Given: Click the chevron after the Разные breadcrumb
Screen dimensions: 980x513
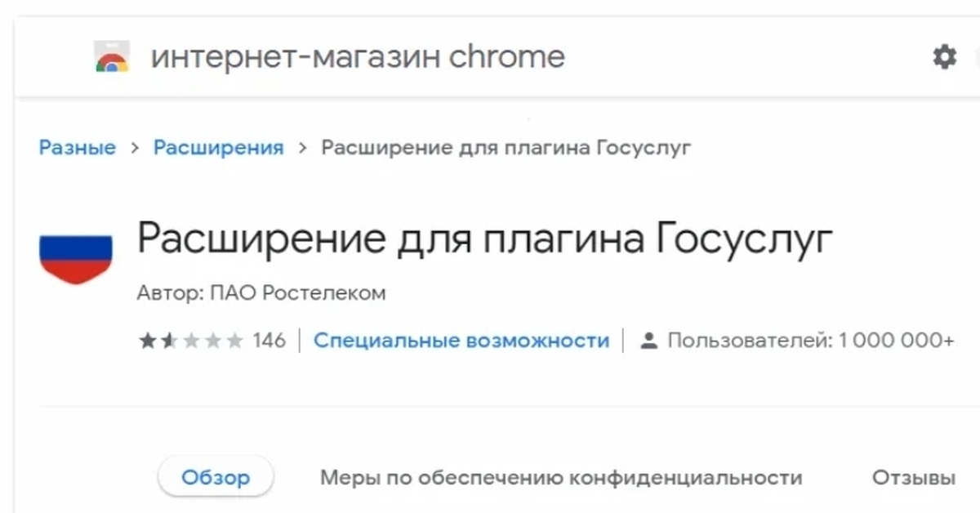Looking at the screenshot, I should tap(135, 148).
